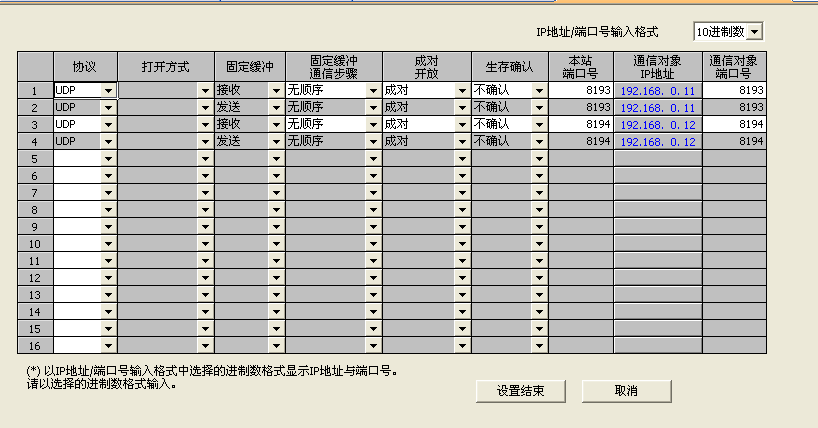Click the 设置结束 button
Viewport: 818px width, 428px height.
pos(520,390)
